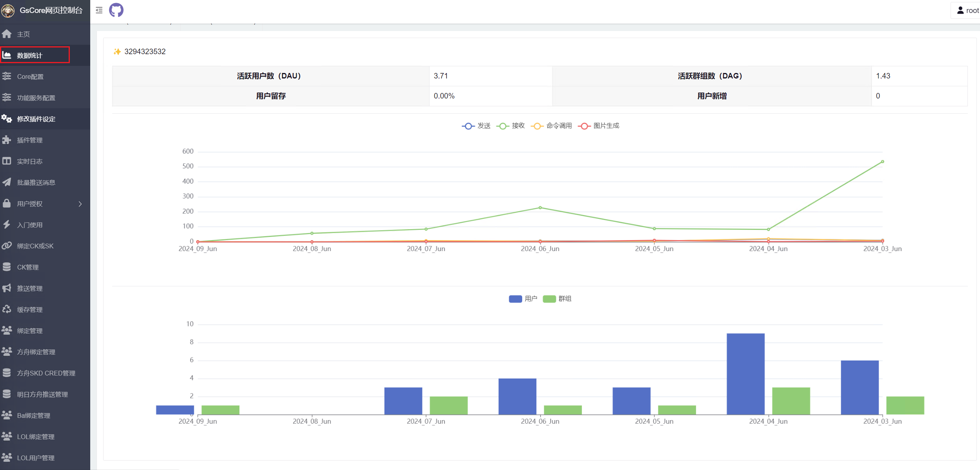Image resolution: width=980 pixels, height=470 pixels.
Task: Click the paper plane icon for 批量推送消息
Action: (7, 182)
